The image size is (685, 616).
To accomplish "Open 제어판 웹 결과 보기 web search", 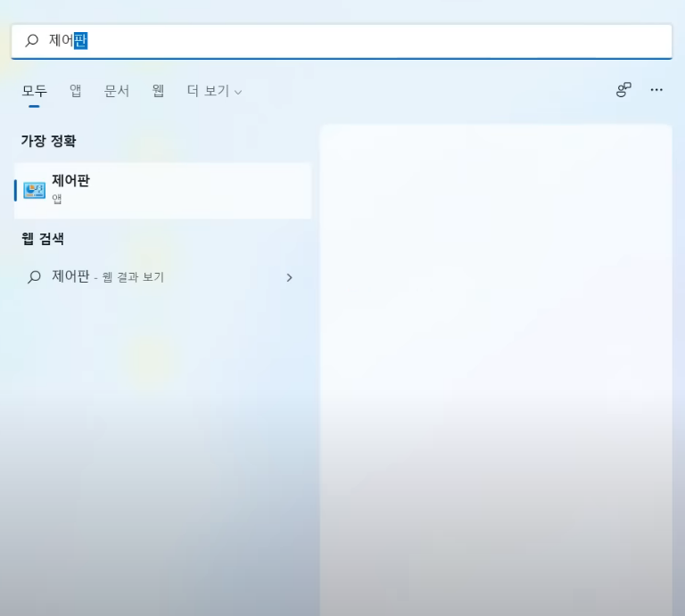I will [162, 277].
